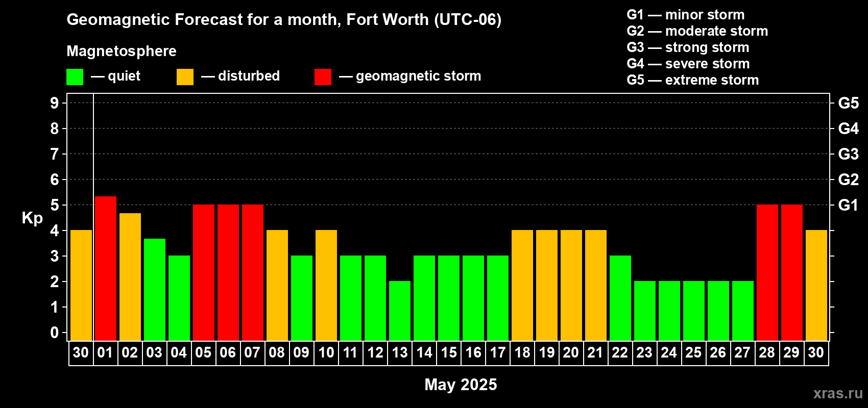Select the orange bar for May 21
Viewport: 868px width, 408px height.
coord(596,286)
